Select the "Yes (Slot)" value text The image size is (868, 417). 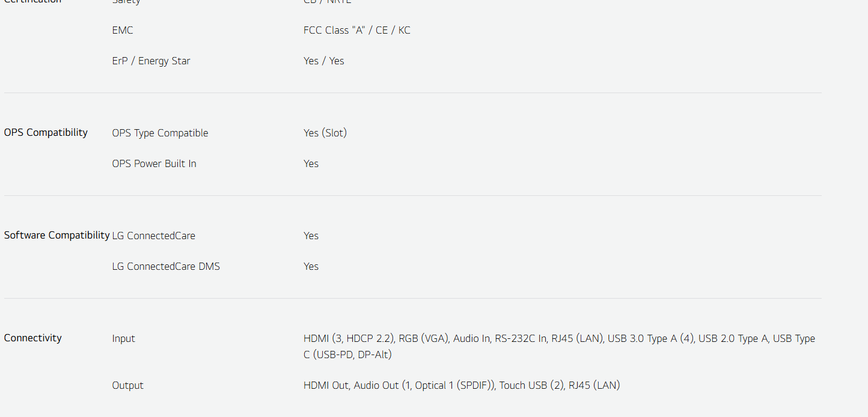[325, 133]
